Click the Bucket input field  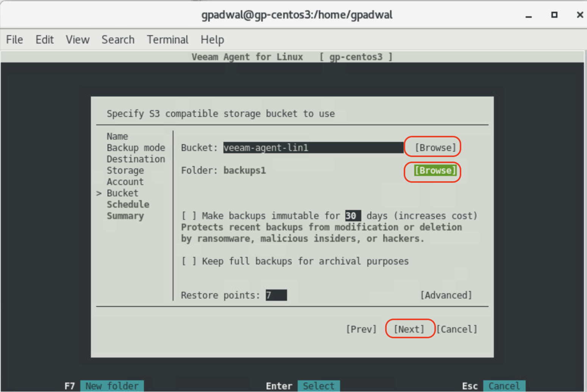(313, 148)
